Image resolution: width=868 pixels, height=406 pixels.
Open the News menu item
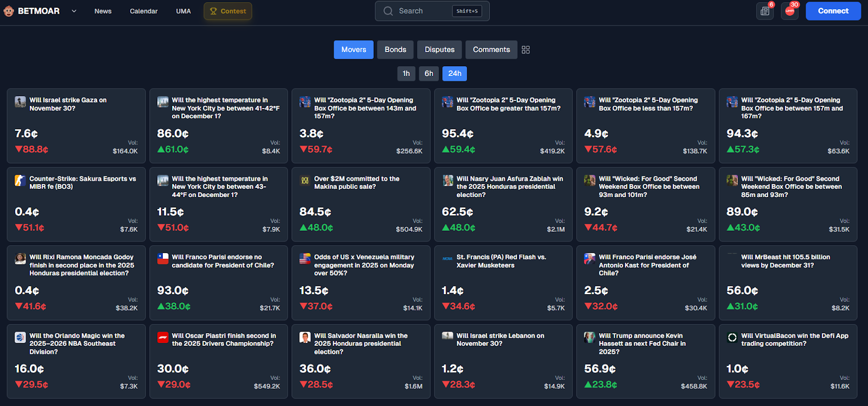click(x=103, y=11)
